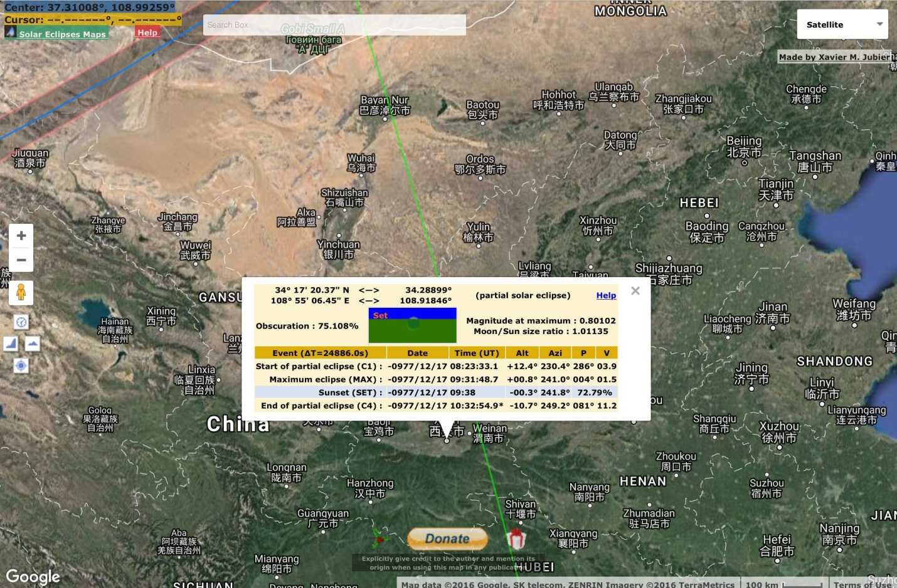897x588 pixels.
Task: Open the Terms of Use link
Action: point(863,584)
